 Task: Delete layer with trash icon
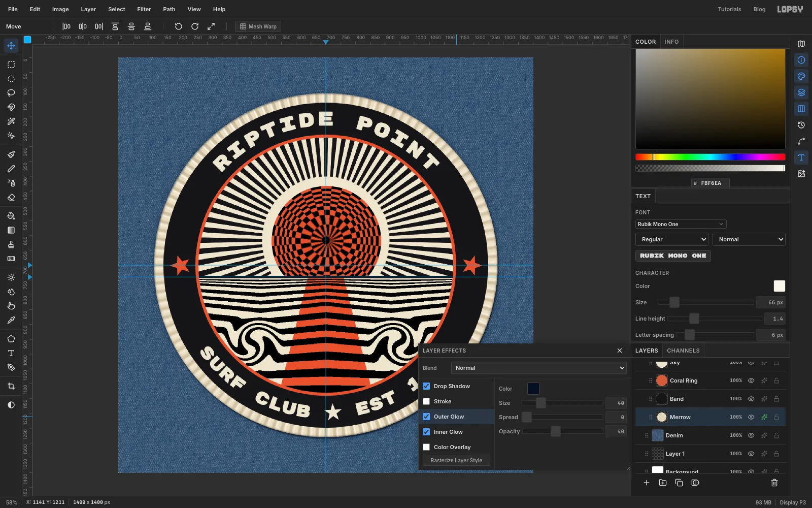point(774,483)
